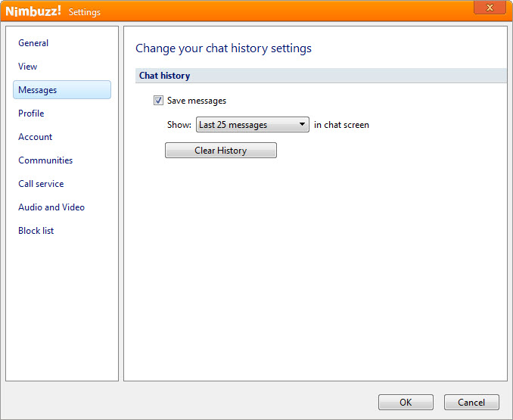
Task: Close the Settings window with X
Action: point(490,8)
